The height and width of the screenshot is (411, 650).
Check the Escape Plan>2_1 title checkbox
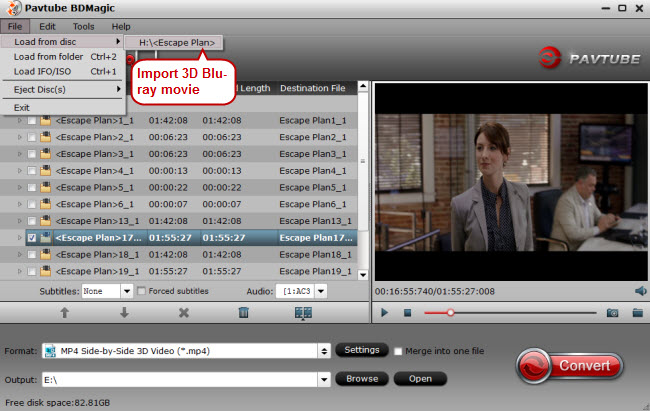pyautogui.click(x=32, y=137)
